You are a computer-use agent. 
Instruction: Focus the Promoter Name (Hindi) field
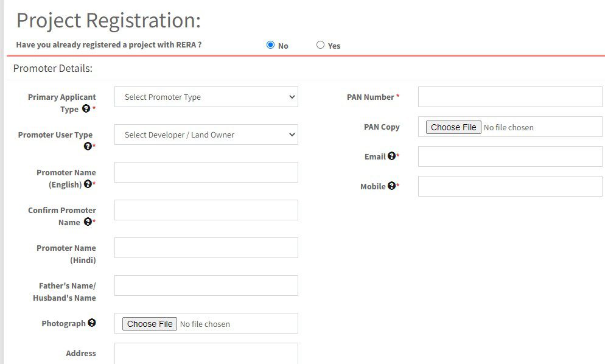(206, 248)
